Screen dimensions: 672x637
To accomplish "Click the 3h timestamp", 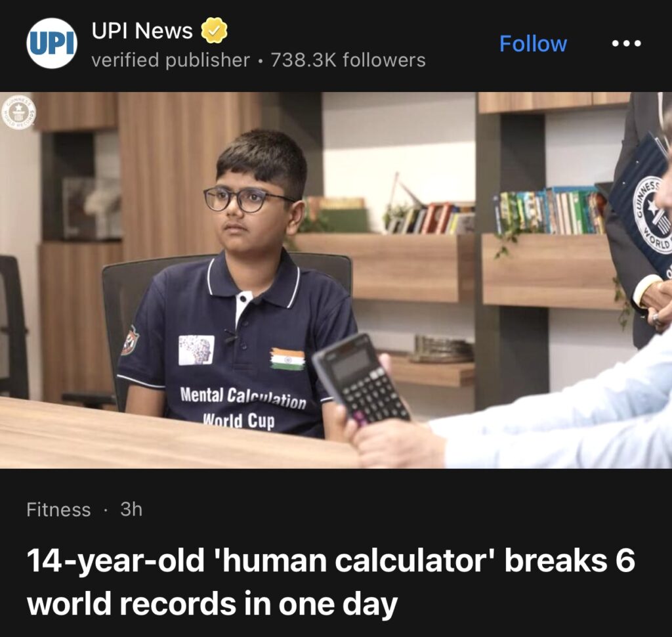I will click(x=131, y=509).
